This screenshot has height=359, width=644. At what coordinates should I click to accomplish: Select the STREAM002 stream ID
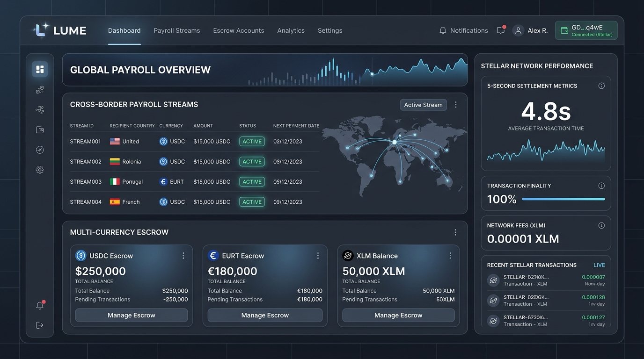[86, 162]
